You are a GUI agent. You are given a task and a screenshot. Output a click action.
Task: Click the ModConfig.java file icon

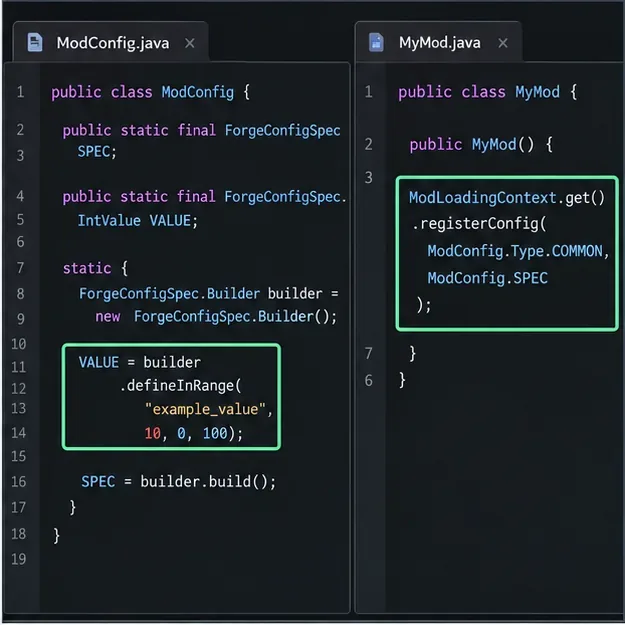click(35, 42)
